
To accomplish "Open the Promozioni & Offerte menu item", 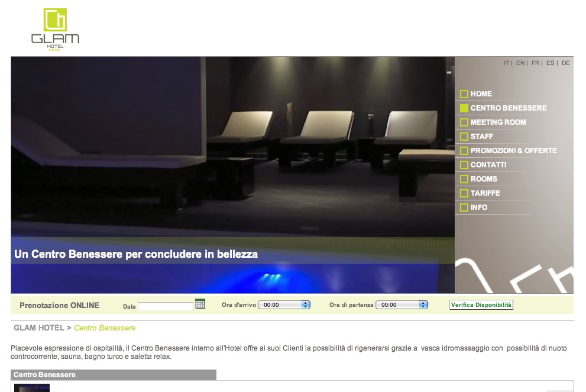I will click(x=513, y=151).
